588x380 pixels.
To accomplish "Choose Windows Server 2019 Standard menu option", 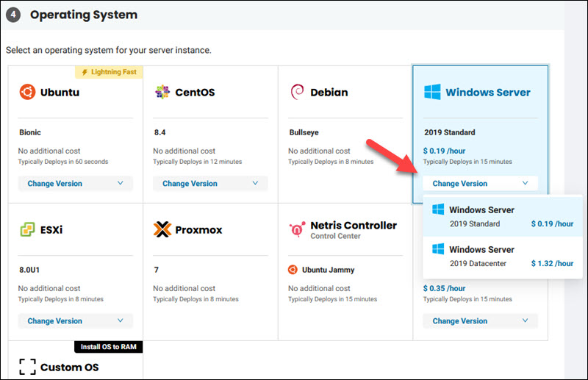I will coord(503,216).
